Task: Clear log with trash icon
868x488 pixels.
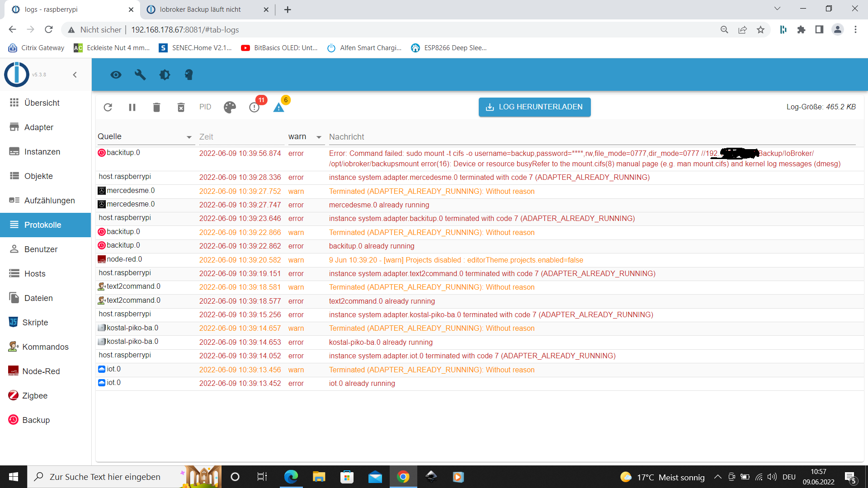Action: pyautogui.click(x=156, y=107)
